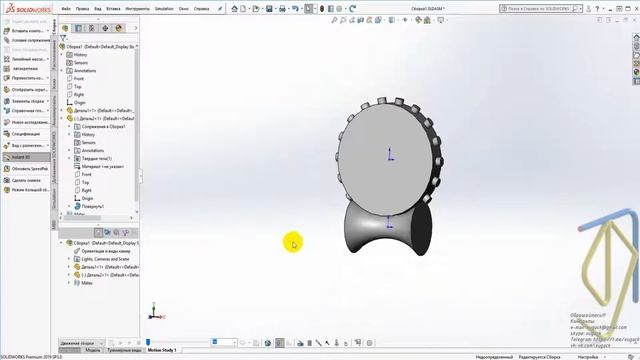Expand the Повернуть1 feature node
Image resolution: width=640 pixels, height=360 pixels.
(x=69, y=206)
